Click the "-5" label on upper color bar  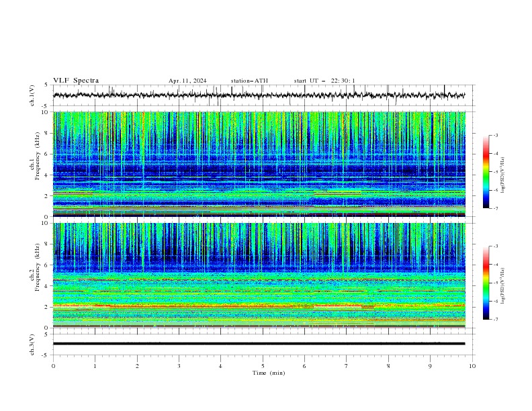click(496, 172)
